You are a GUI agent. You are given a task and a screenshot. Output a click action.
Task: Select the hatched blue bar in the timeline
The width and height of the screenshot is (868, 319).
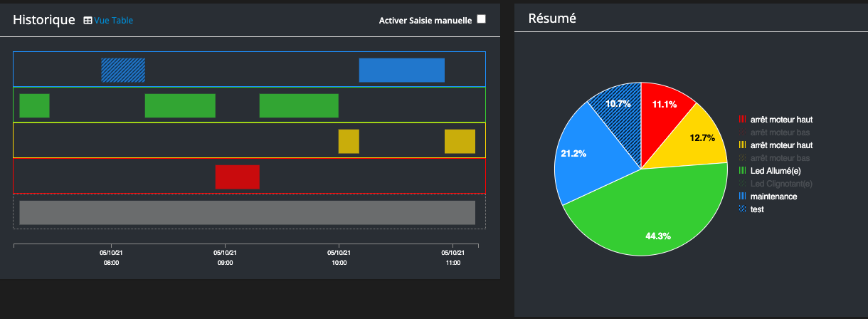(x=123, y=70)
